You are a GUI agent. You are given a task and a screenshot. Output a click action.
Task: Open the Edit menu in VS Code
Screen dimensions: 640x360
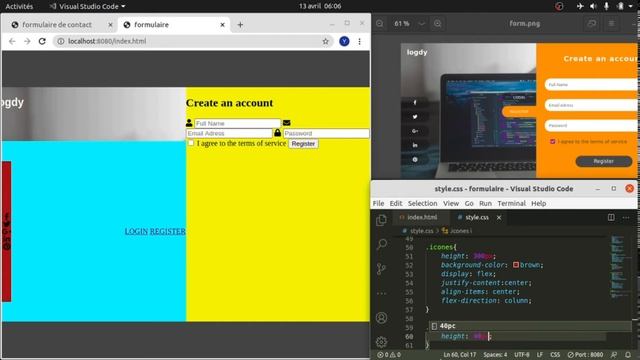click(396, 203)
